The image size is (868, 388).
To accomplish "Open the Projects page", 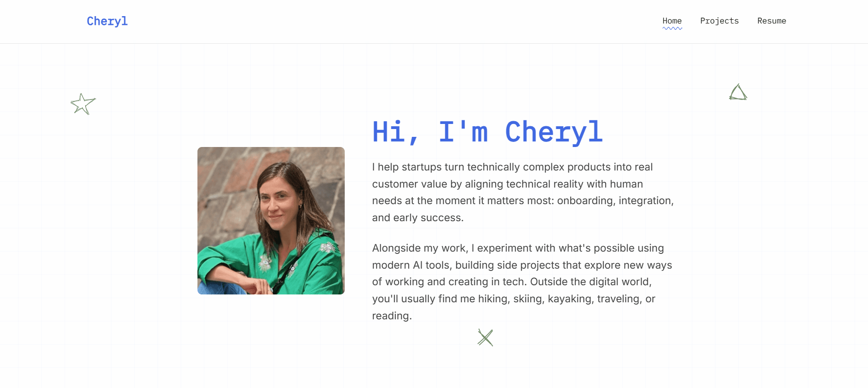I will point(719,21).
